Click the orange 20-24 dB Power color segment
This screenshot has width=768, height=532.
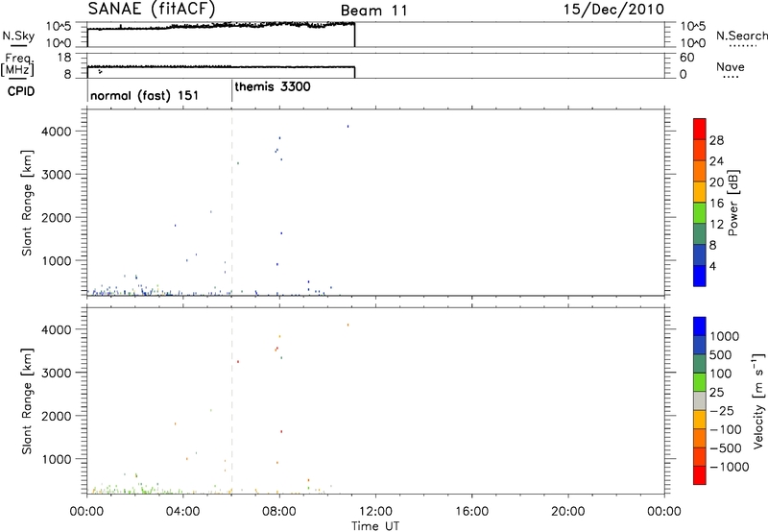pos(700,171)
